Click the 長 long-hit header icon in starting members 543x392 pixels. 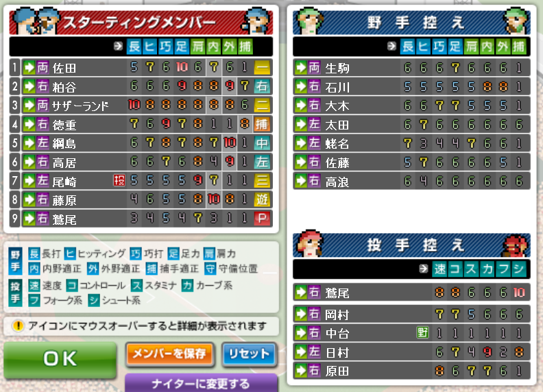coord(134,47)
